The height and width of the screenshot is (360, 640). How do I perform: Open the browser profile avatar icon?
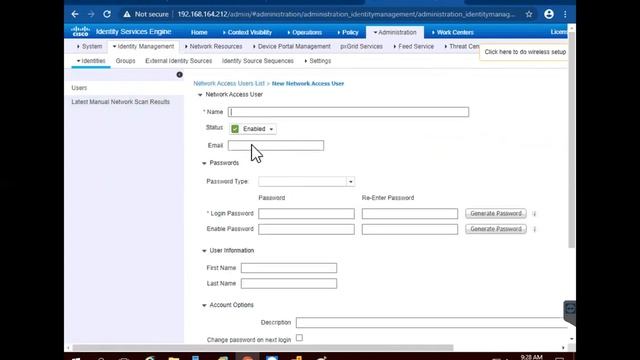549,14
